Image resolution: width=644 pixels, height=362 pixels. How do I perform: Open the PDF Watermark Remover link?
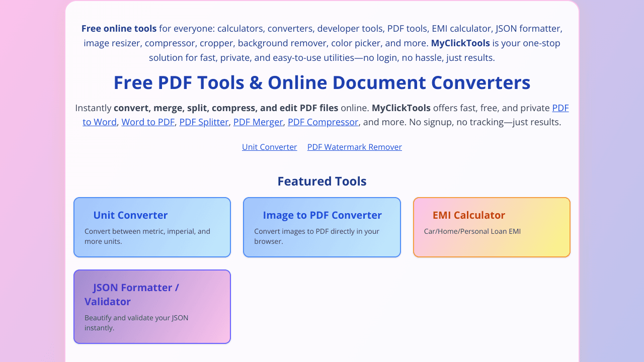tap(354, 147)
